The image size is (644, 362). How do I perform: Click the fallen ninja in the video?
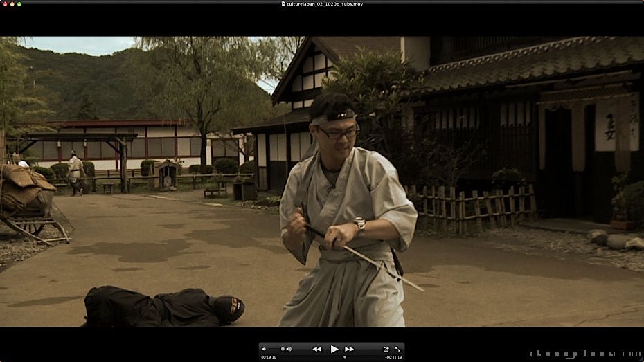click(163, 308)
